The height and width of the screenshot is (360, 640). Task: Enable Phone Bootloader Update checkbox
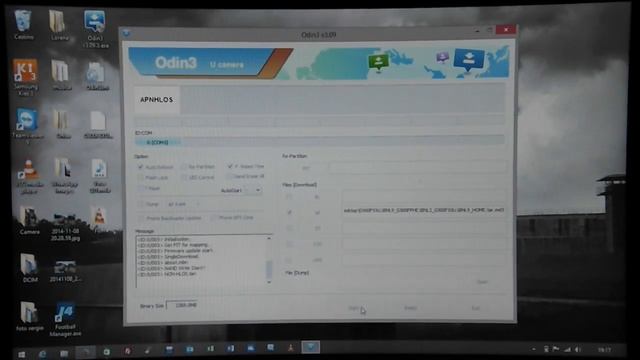coord(140,218)
